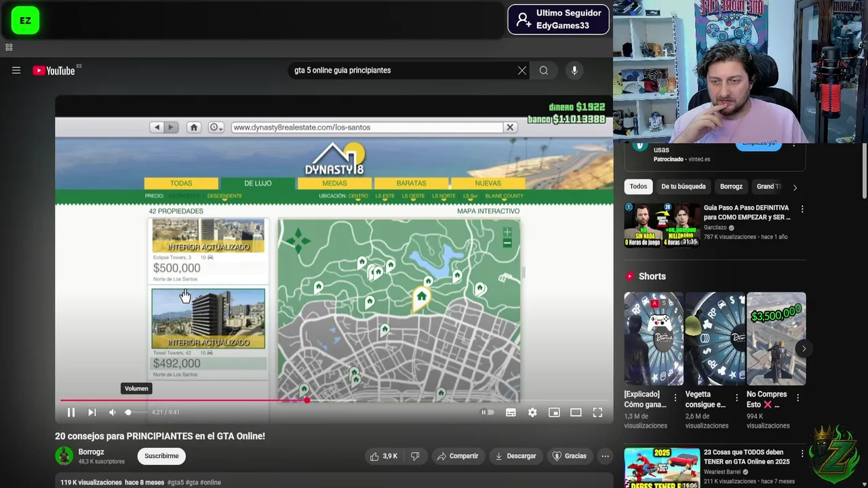The width and height of the screenshot is (868, 488).
Task: Enter fullscreen mode
Action: click(597, 412)
